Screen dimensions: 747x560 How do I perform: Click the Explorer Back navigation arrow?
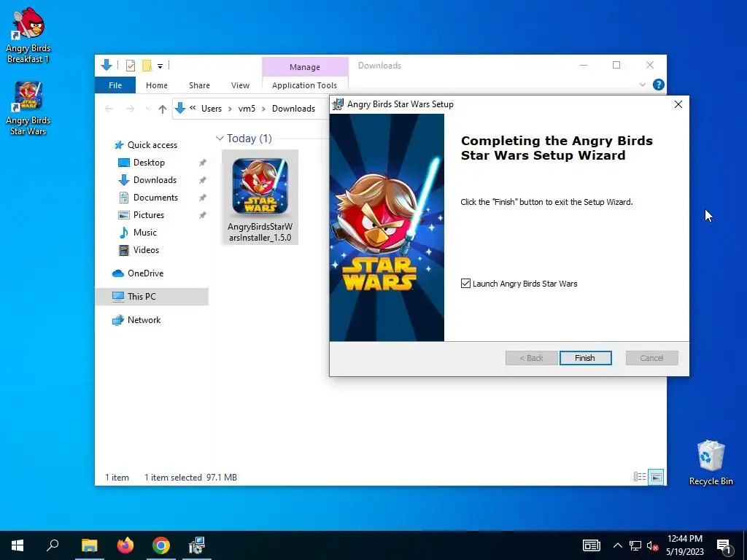coord(109,109)
